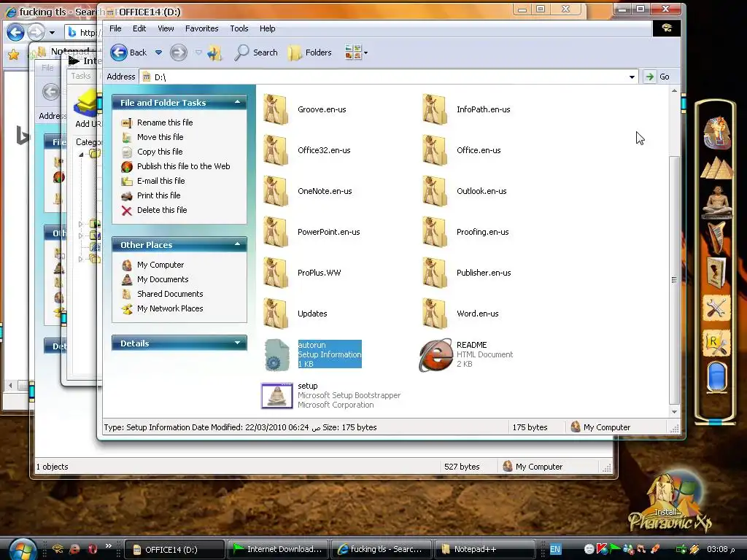This screenshot has height=560, width=747.
Task: Switch to Notepad++ taskbar button
Action: pos(484,549)
